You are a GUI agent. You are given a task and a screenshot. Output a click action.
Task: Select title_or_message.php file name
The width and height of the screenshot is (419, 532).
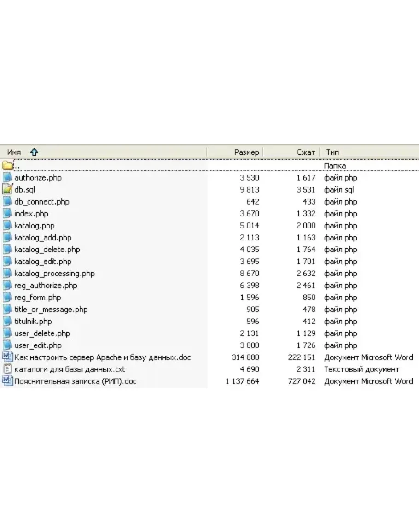click(x=51, y=309)
